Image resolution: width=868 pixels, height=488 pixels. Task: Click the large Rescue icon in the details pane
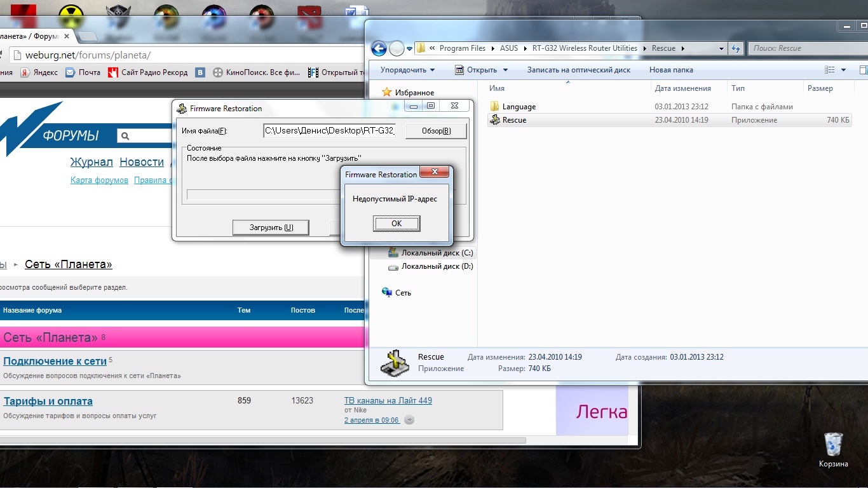(x=395, y=363)
